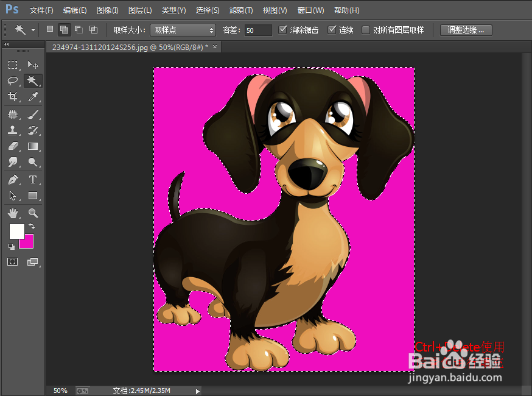
Task: Open the 图层(L) menu
Action: point(140,10)
